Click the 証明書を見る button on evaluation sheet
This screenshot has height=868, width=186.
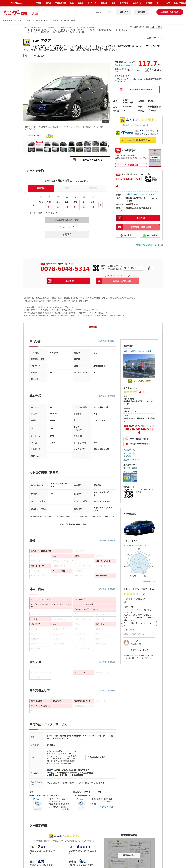coord(129,855)
